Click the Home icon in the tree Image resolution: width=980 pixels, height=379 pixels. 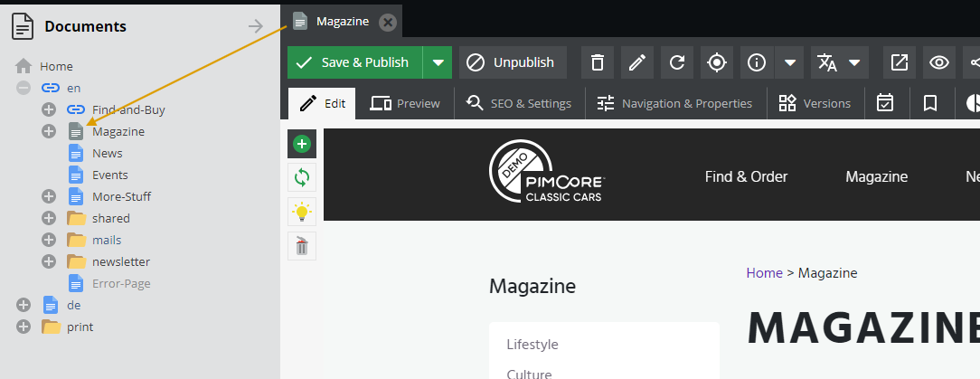point(24,66)
